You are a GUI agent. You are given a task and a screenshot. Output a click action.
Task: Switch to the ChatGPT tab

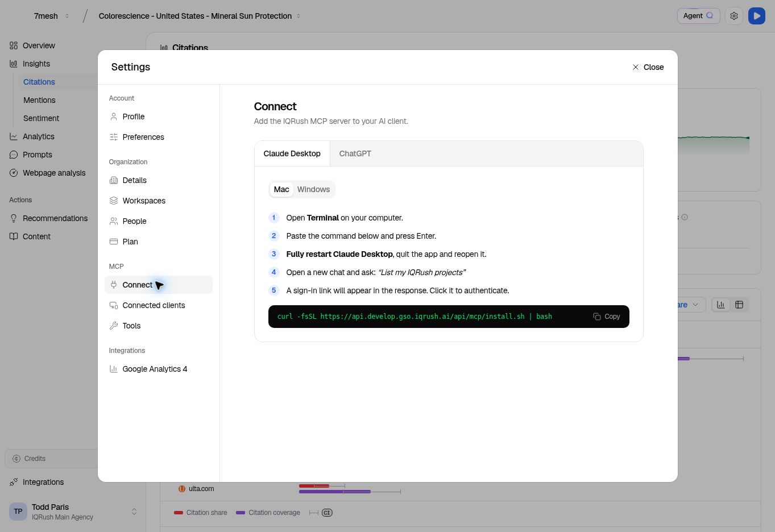coord(355,153)
